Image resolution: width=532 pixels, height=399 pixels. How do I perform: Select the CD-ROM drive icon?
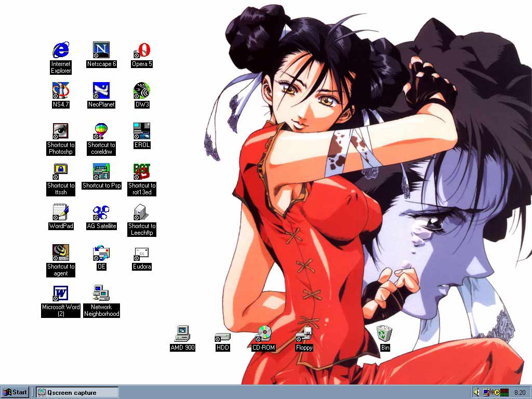[263, 334]
